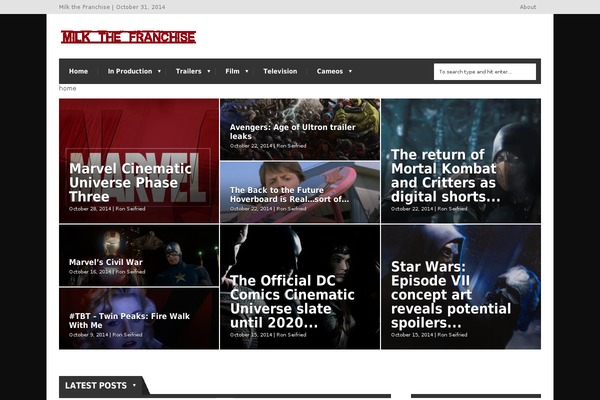
Task: Open the About link in top bar
Action: click(x=528, y=7)
